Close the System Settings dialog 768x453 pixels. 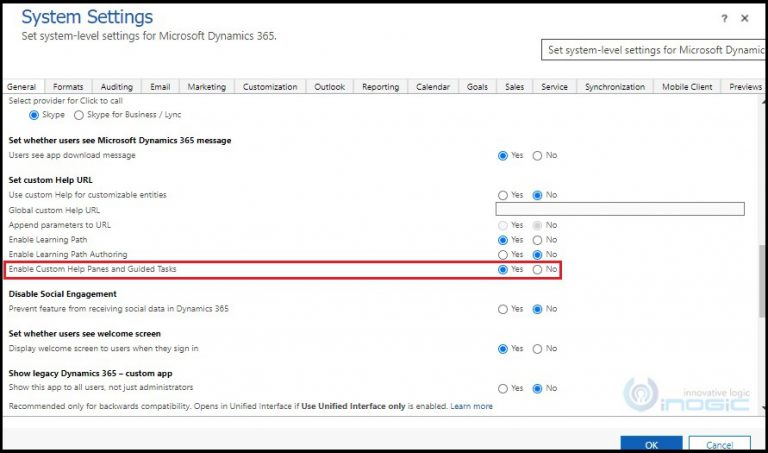click(x=745, y=18)
